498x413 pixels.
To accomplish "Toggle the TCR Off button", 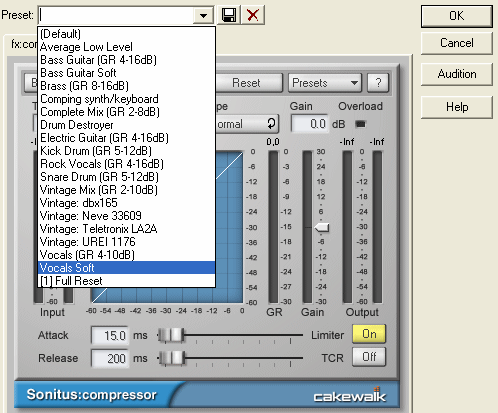I will point(369,357).
